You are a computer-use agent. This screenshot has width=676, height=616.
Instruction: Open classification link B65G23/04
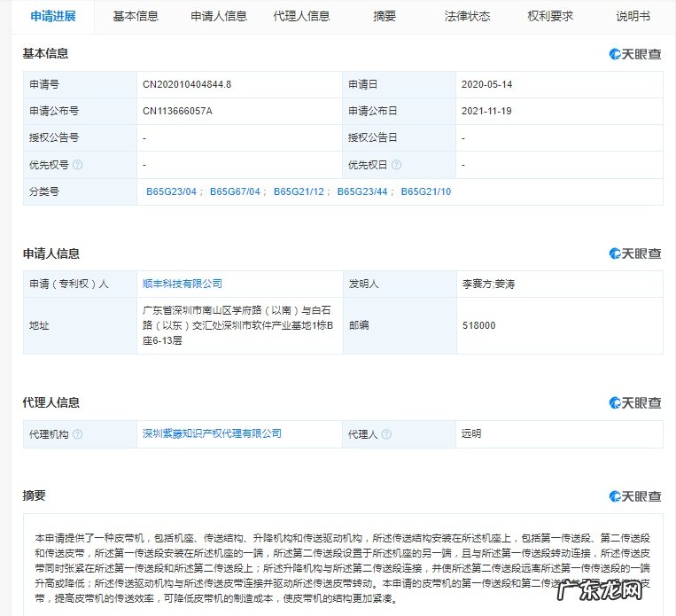pos(171,191)
